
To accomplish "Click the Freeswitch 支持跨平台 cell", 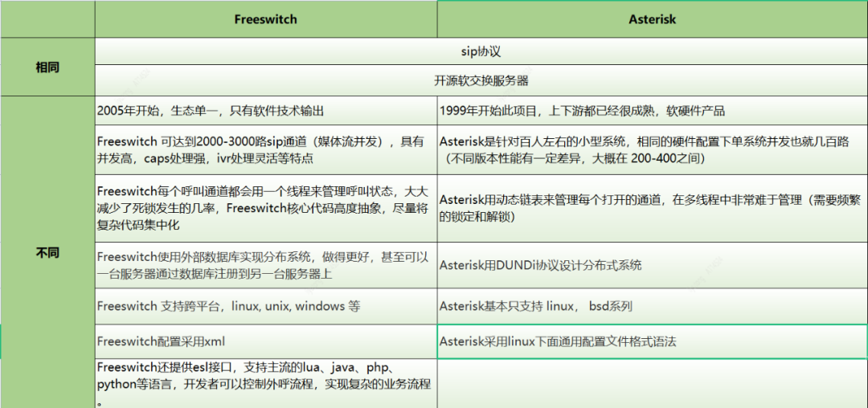I will pyautogui.click(x=266, y=306).
